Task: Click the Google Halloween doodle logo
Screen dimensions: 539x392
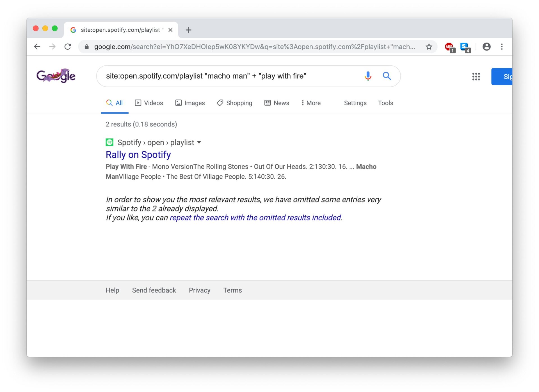Action: pyautogui.click(x=56, y=76)
